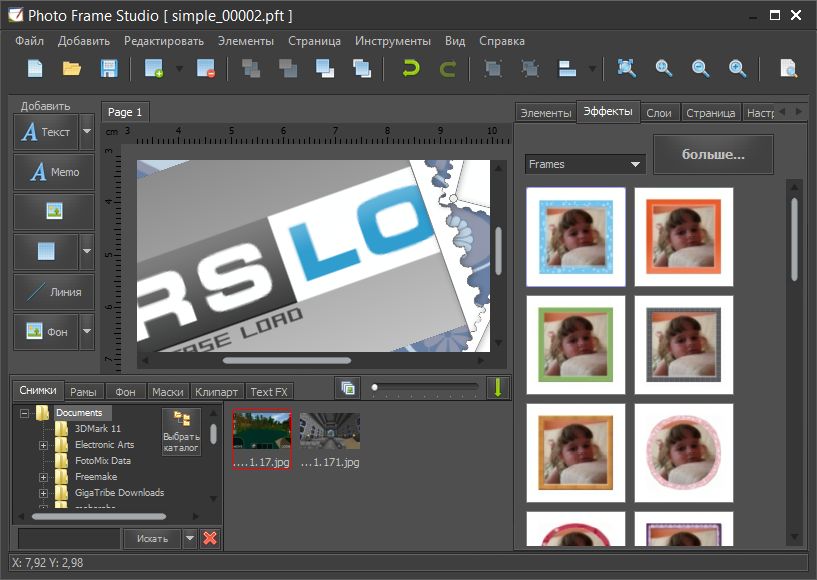The image size is (817, 580).
Task: Switch to the Рамы tab
Action: click(x=83, y=392)
